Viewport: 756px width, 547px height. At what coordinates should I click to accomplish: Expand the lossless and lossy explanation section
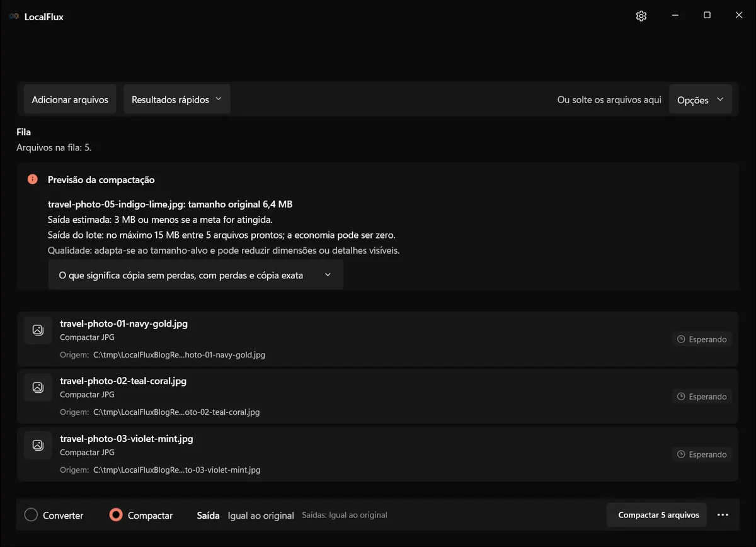[195, 275]
